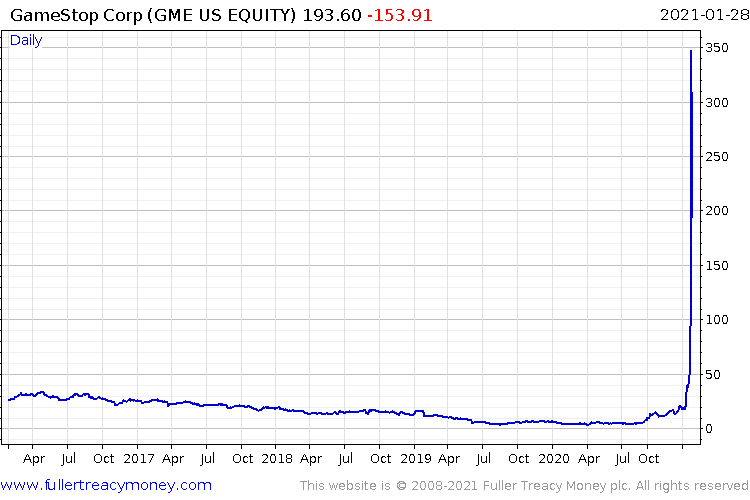The height and width of the screenshot is (500, 750).
Task: Open the www.fullertreacymoney.com link
Action: (106, 485)
